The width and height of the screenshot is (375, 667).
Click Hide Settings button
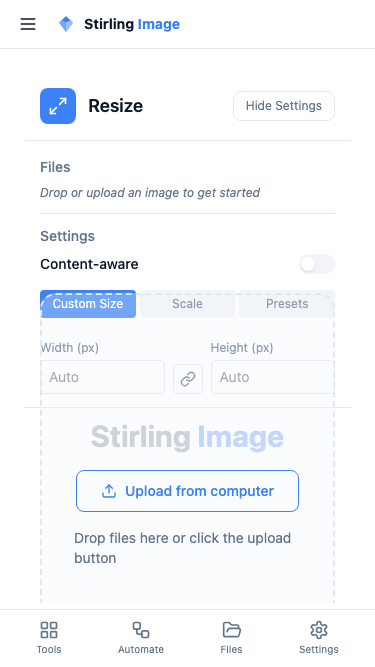point(284,106)
